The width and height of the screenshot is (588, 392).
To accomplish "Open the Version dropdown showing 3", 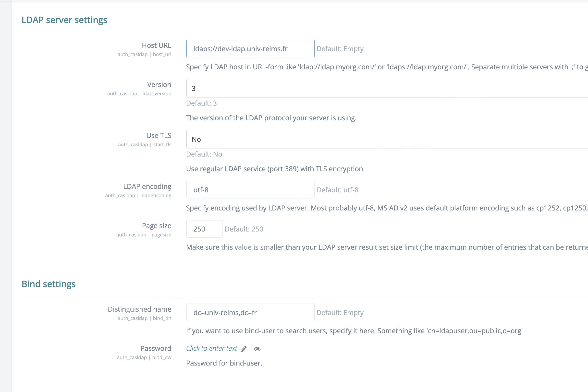I will (387, 88).
